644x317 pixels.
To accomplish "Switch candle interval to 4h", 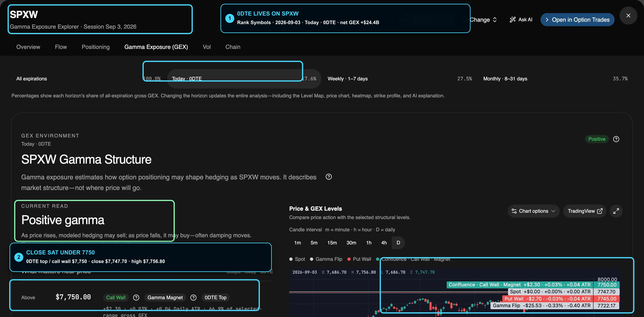I will coord(384,243).
